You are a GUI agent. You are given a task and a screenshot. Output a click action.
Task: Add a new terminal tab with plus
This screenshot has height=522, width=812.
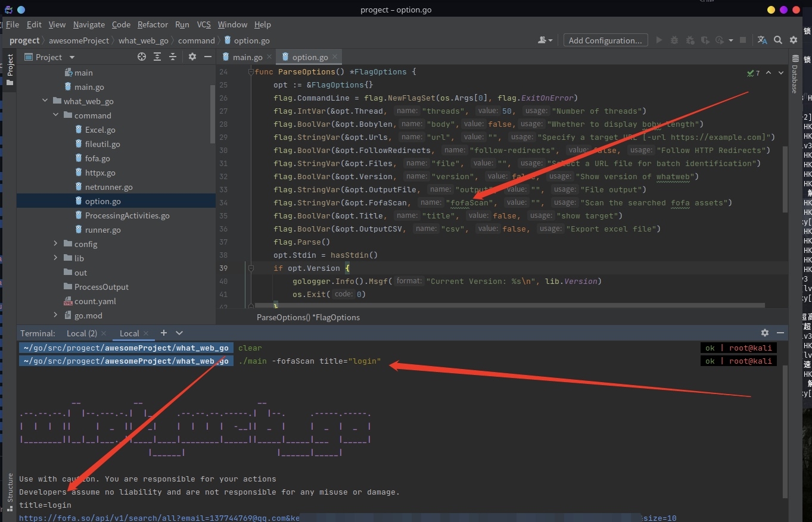164,333
